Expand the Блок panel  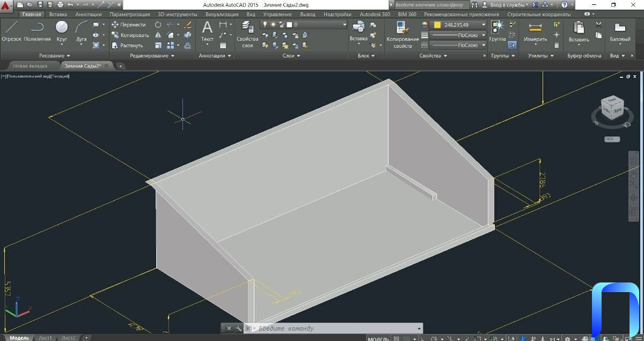click(367, 56)
